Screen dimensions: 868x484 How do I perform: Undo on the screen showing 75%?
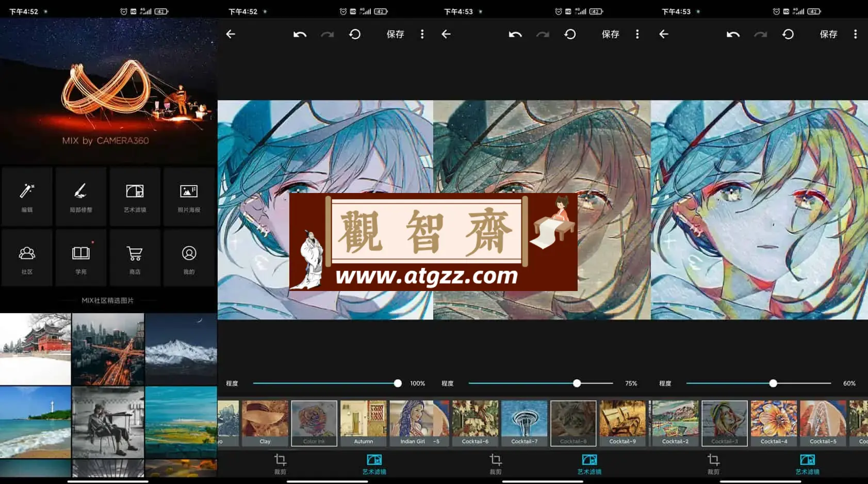click(515, 34)
